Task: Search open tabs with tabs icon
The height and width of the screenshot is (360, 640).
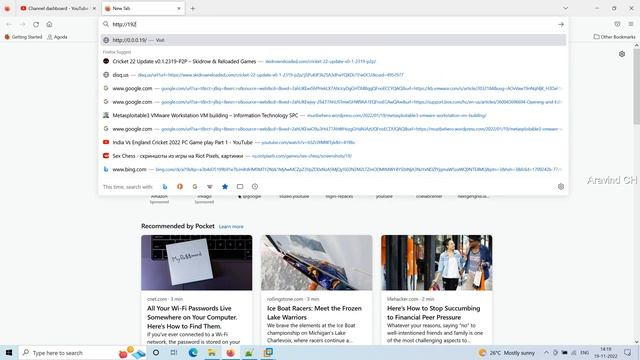Action: coord(240,187)
